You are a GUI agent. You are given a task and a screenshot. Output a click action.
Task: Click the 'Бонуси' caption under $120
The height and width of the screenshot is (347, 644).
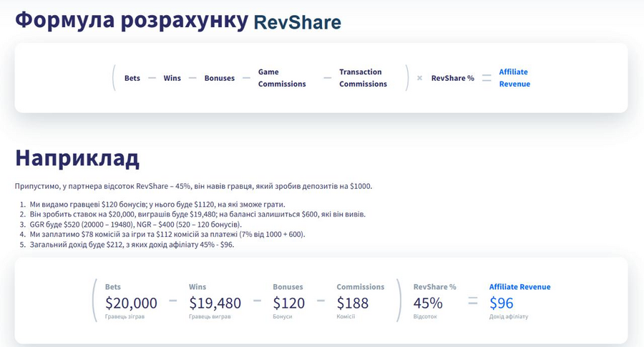283,317
